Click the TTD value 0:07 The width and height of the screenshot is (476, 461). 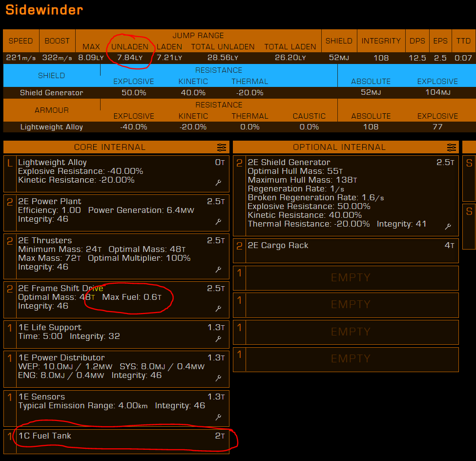[x=463, y=58]
